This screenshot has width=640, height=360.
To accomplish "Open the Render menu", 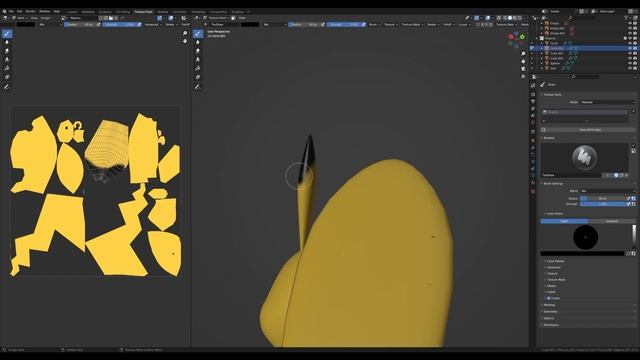I will click(x=31, y=11).
